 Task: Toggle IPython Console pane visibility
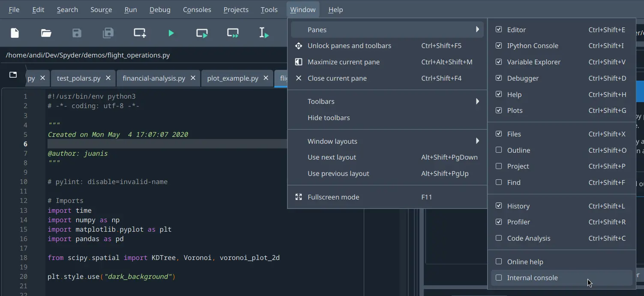tap(499, 46)
